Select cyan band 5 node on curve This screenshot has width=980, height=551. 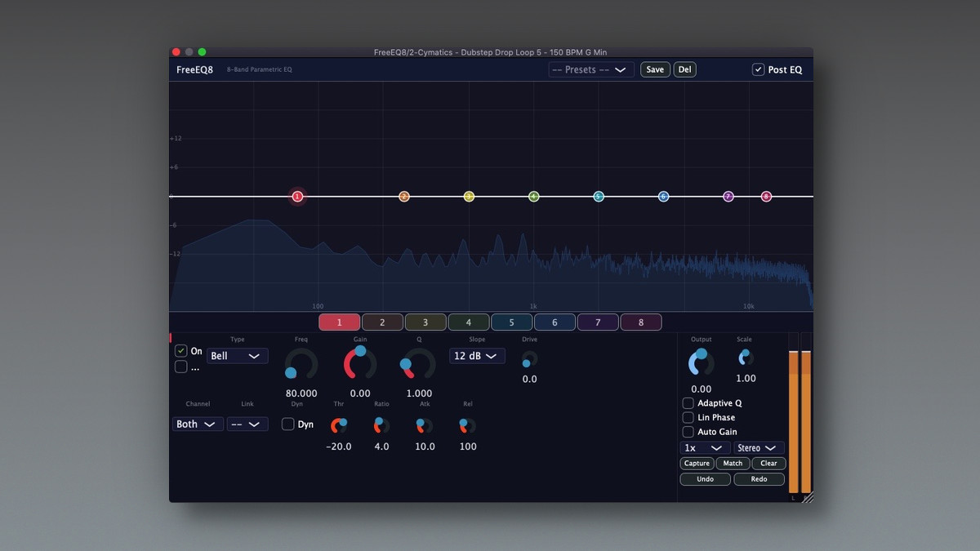pos(599,197)
